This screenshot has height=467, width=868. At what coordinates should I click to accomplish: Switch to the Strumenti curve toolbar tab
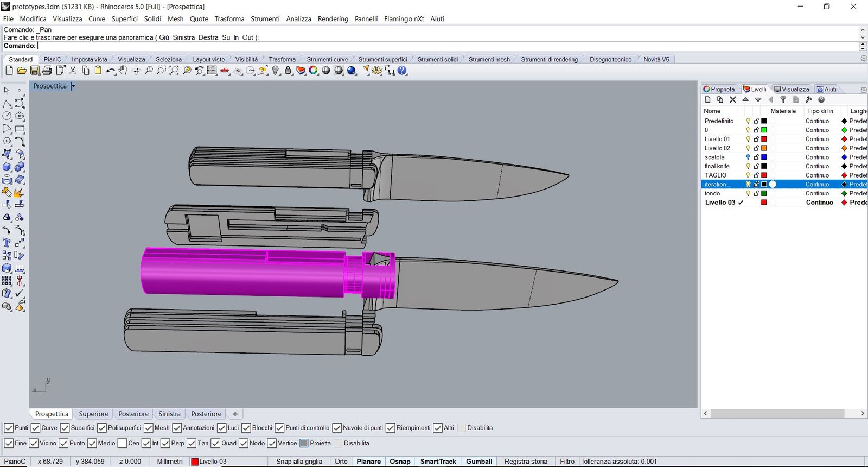coord(327,59)
